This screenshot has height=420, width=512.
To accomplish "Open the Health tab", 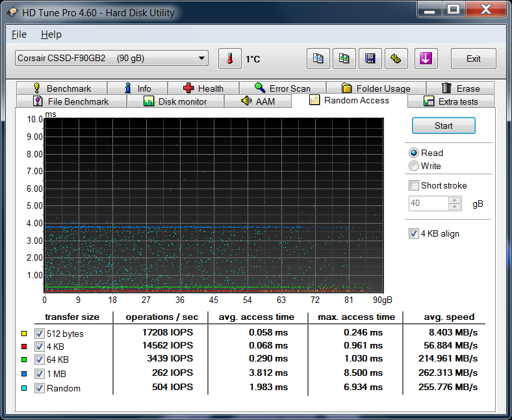I will (x=203, y=88).
